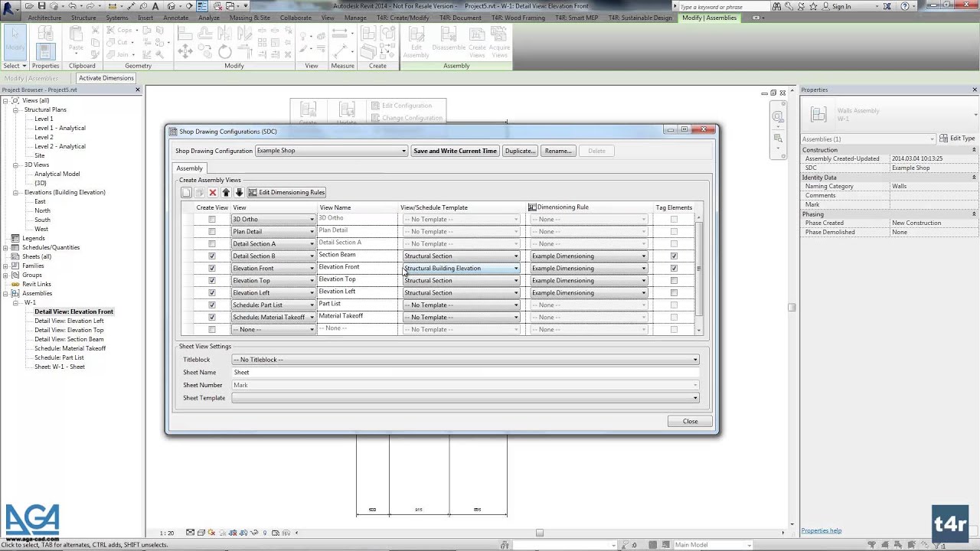The height and width of the screenshot is (551, 980).
Task: Click the Modify arrow tool in the ribbon
Action: coord(15,41)
